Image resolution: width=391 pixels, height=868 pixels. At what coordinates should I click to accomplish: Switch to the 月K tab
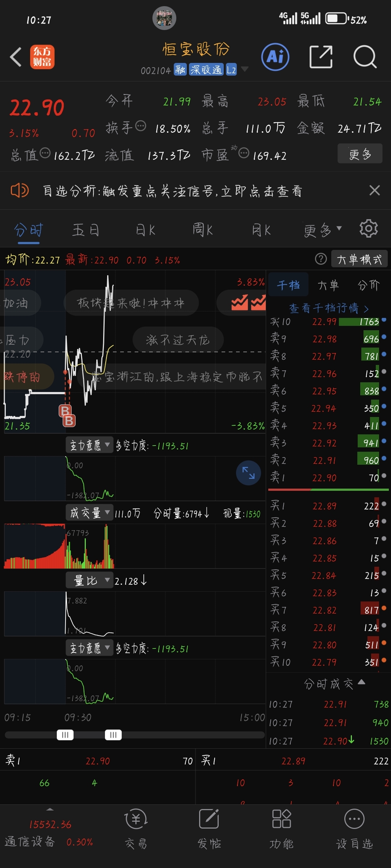261,230
